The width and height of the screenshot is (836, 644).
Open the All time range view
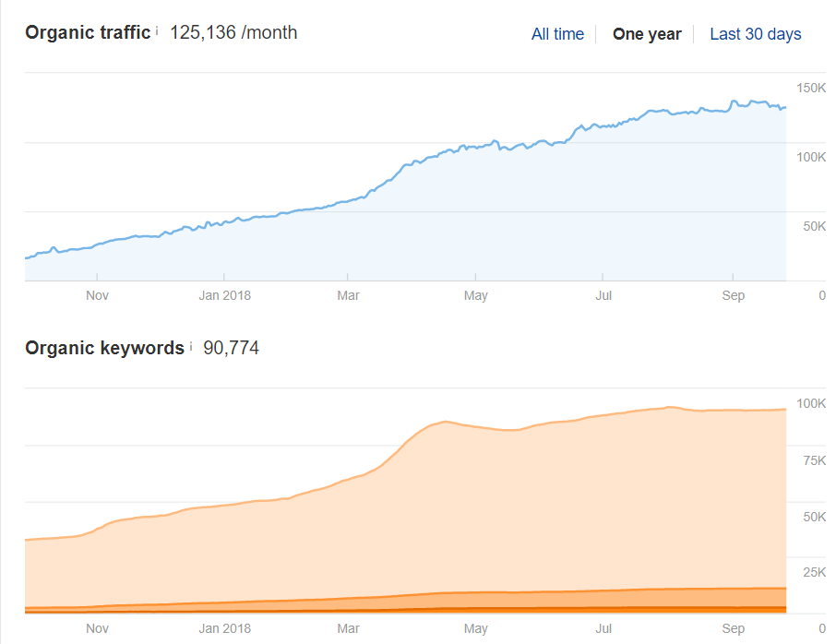557,34
